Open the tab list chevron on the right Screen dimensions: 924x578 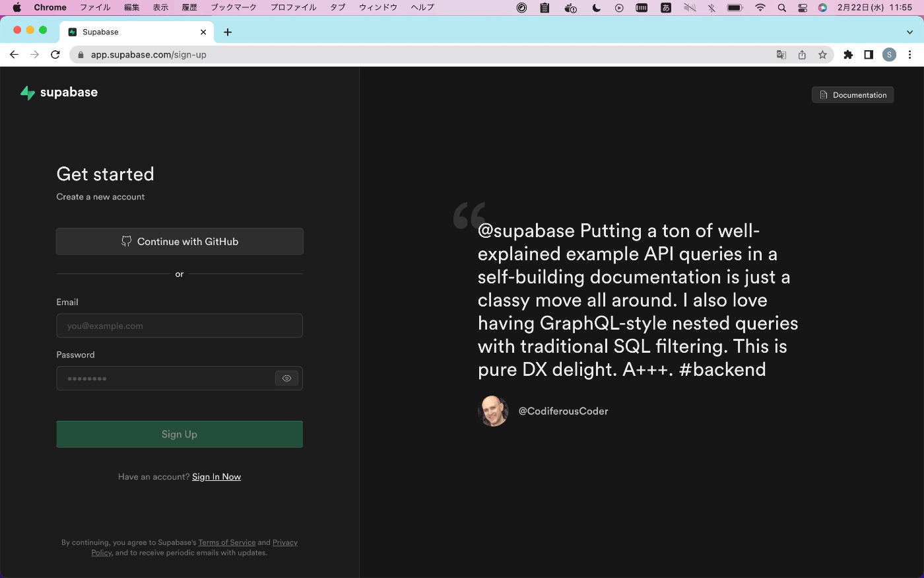[x=909, y=32]
